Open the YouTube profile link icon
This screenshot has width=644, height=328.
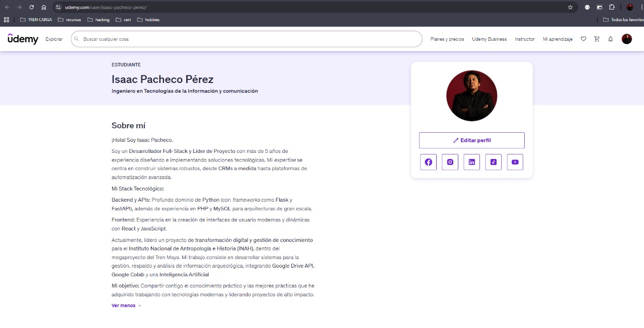[x=515, y=162]
